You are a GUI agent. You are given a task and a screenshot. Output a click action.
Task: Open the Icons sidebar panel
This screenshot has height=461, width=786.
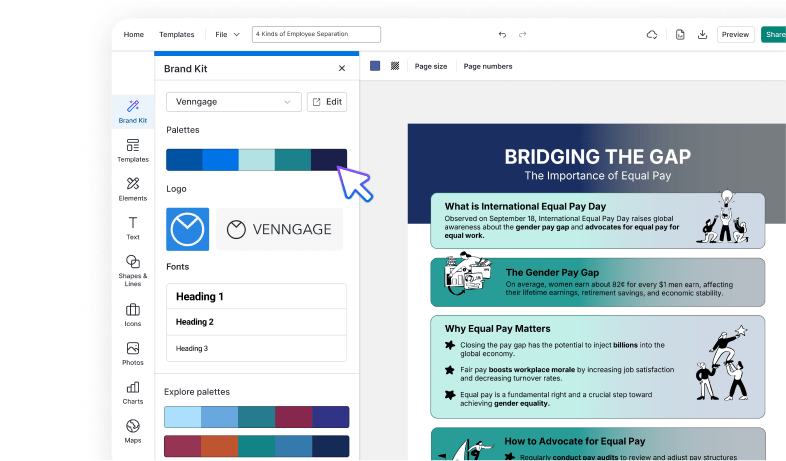(133, 315)
